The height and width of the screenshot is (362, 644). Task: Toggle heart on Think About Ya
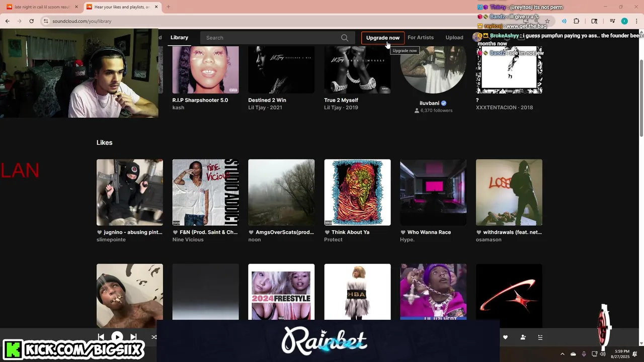(327, 232)
